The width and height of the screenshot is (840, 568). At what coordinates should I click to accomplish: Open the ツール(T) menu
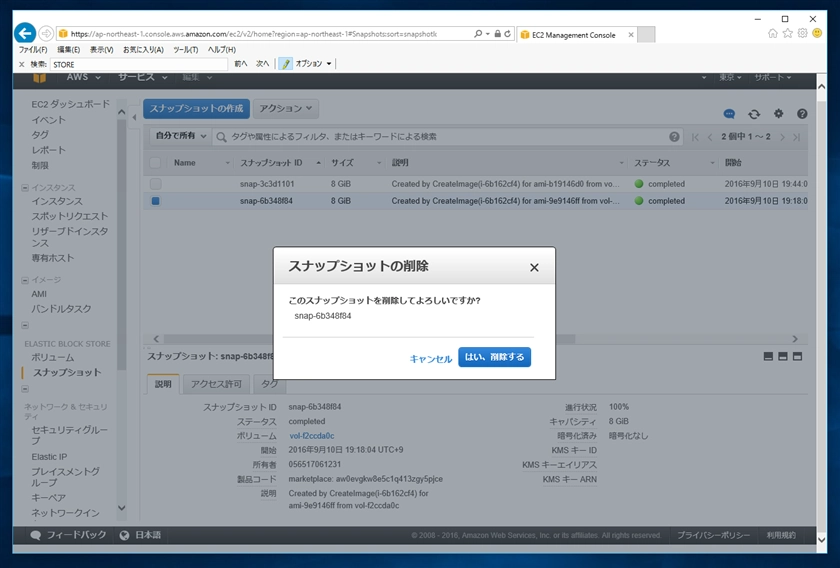pyautogui.click(x=185, y=49)
